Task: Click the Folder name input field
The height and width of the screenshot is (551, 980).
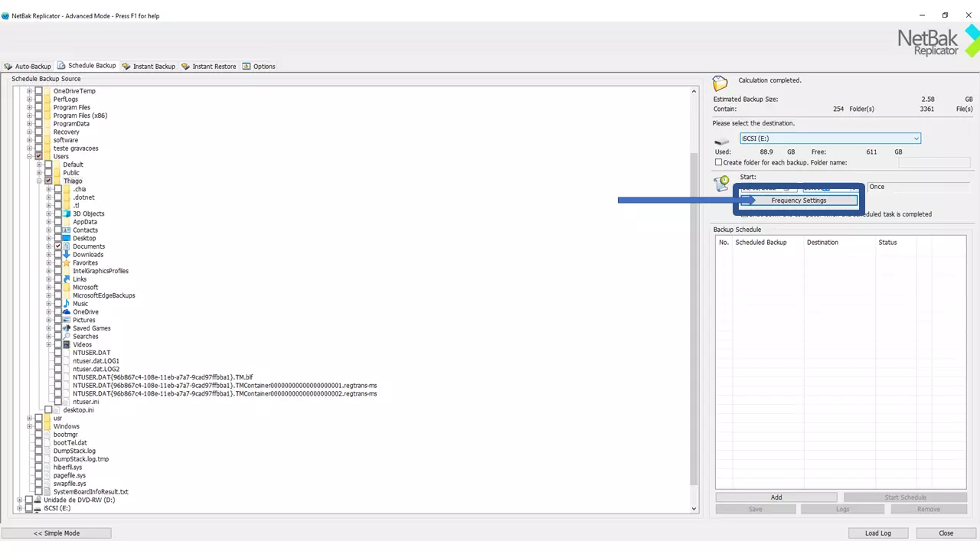Action: coord(934,163)
